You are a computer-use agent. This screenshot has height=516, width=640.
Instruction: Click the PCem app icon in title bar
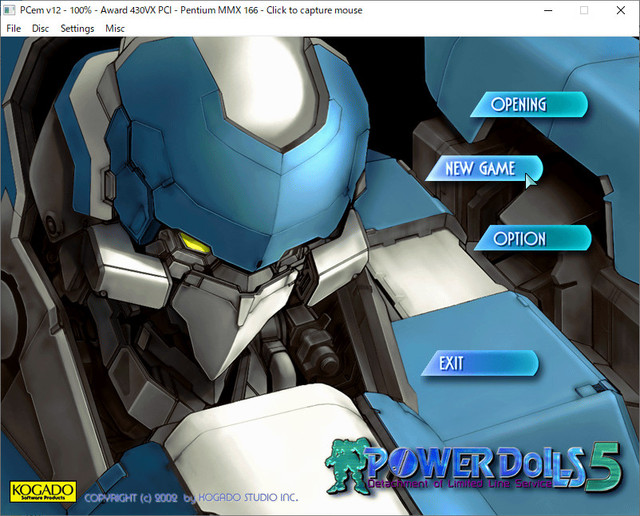coord(9,10)
